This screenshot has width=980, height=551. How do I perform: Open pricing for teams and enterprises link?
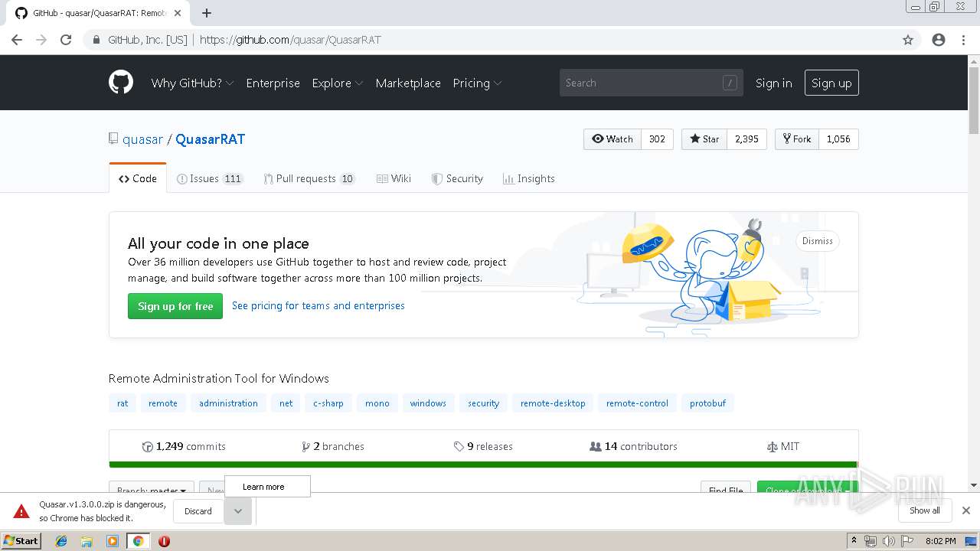coord(318,305)
